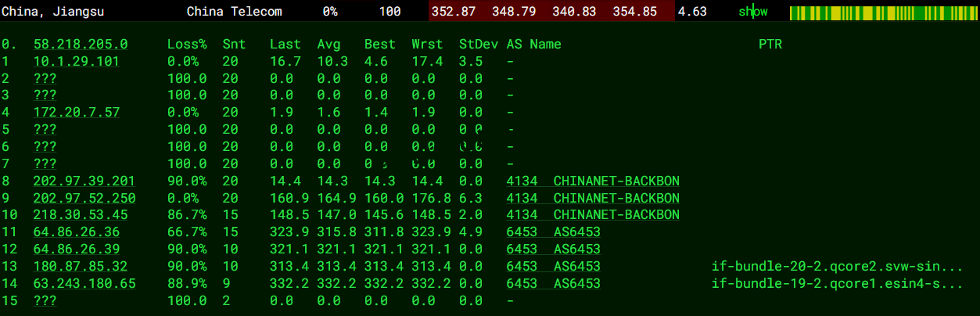Open the 64.86.26.39 IP link
Viewport: 980px width, 316px height.
76,249
